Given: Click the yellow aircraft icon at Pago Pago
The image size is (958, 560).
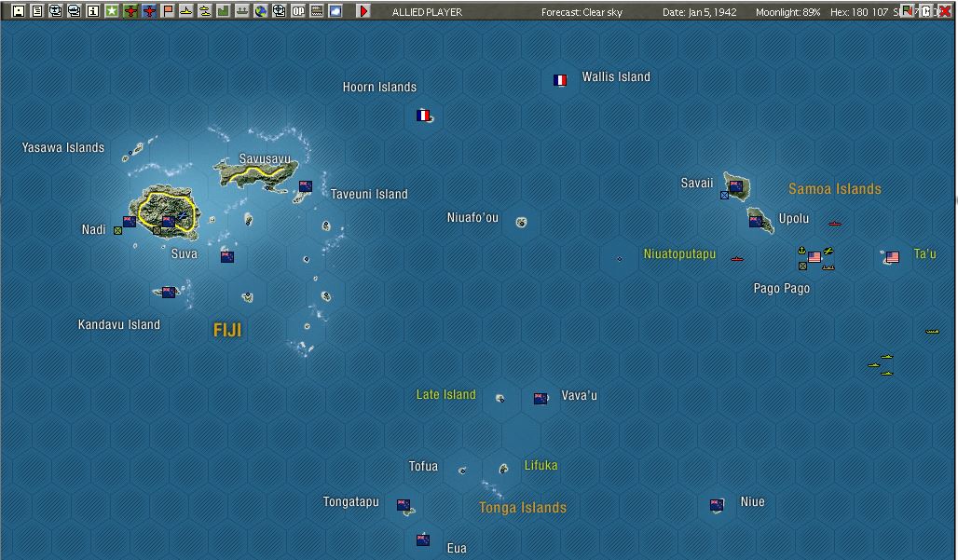Looking at the screenshot, I should coord(828,251).
